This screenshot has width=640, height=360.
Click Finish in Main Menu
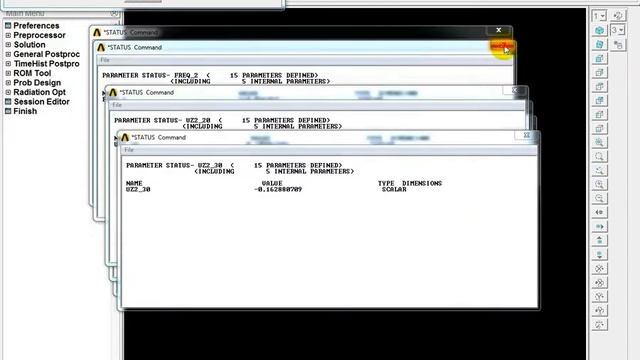point(25,111)
